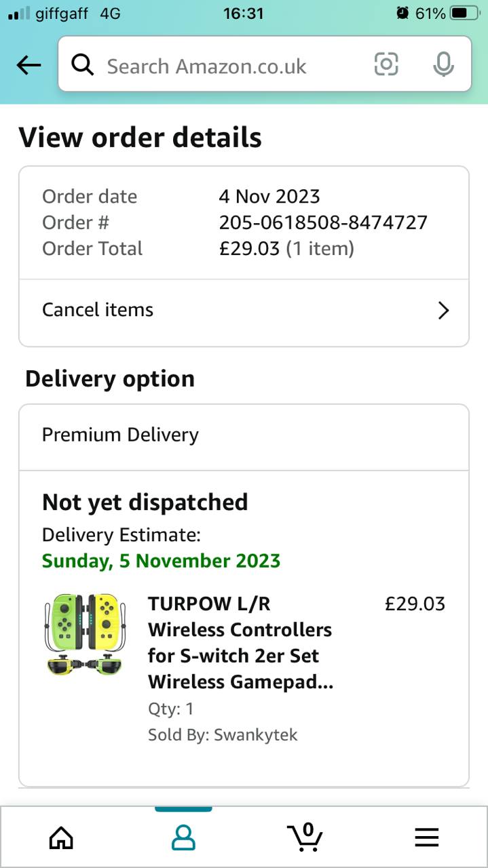Open the shopping basket icon

pyautogui.click(x=305, y=837)
